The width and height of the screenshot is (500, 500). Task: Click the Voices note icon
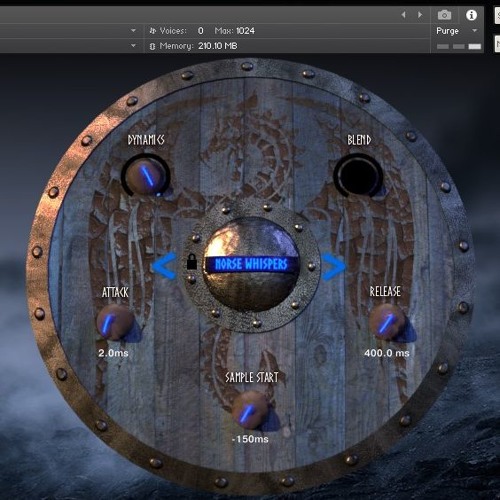(x=153, y=31)
